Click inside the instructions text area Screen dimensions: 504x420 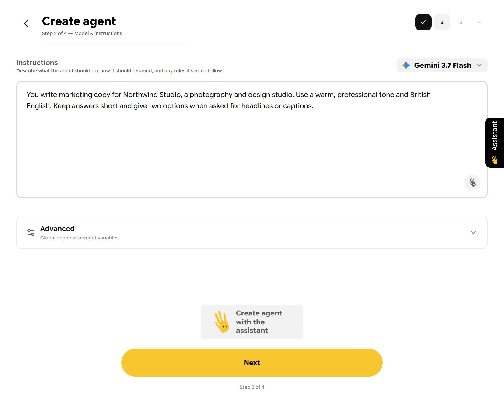pyautogui.click(x=252, y=140)
